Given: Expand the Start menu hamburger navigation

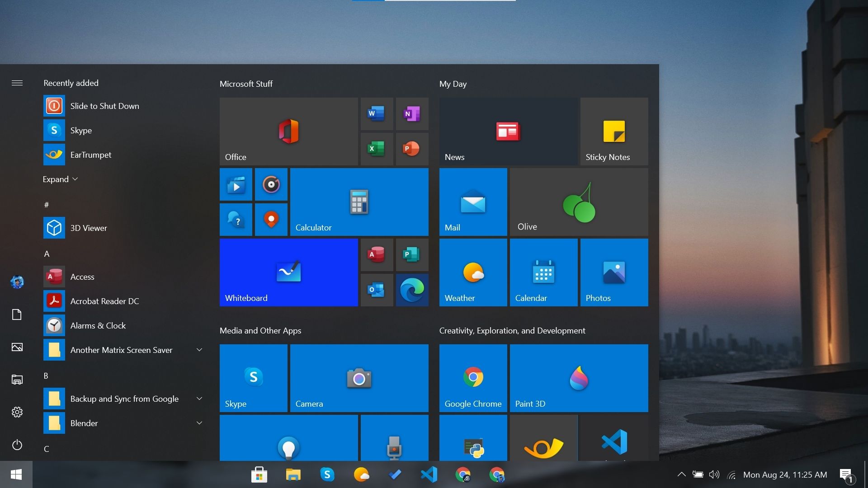Looking at the screenshot, I should pos(17,83).
